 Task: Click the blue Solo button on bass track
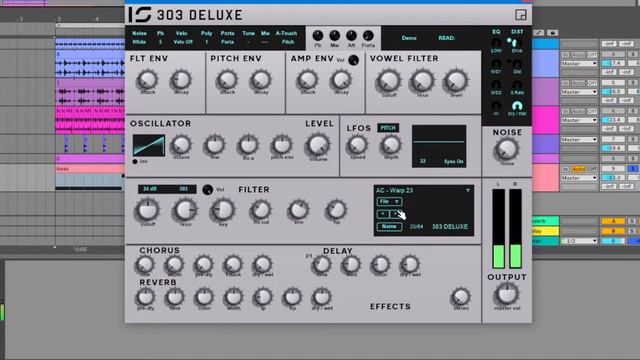point(632,169)
